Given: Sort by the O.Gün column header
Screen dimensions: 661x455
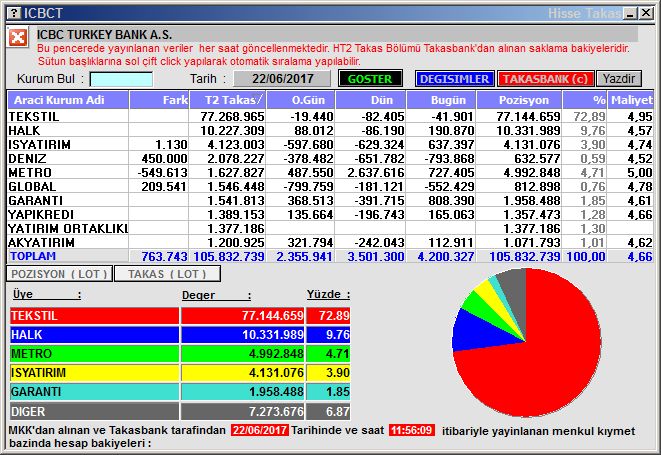Looking at the screenshot, I should (301, 100).
